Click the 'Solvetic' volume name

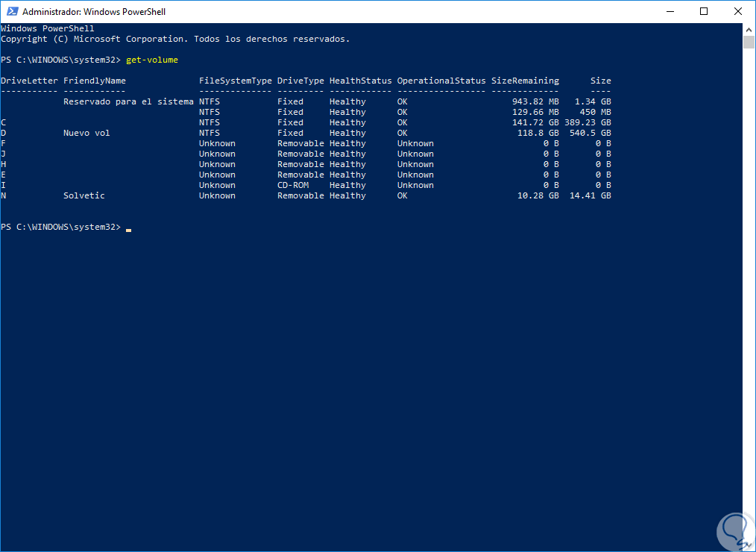click(84, 195)
